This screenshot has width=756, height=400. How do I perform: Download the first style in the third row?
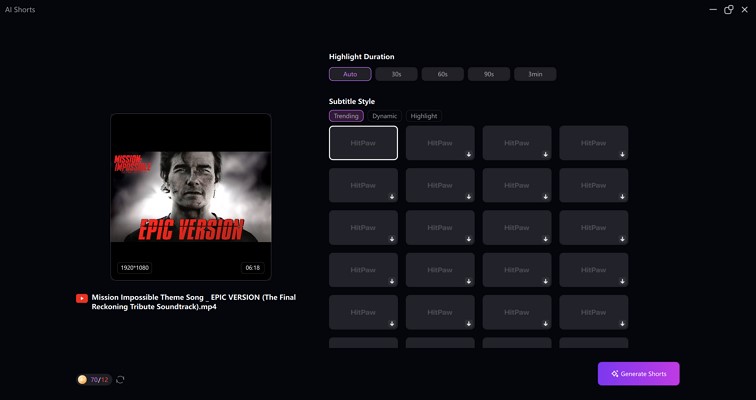[392, 239]
